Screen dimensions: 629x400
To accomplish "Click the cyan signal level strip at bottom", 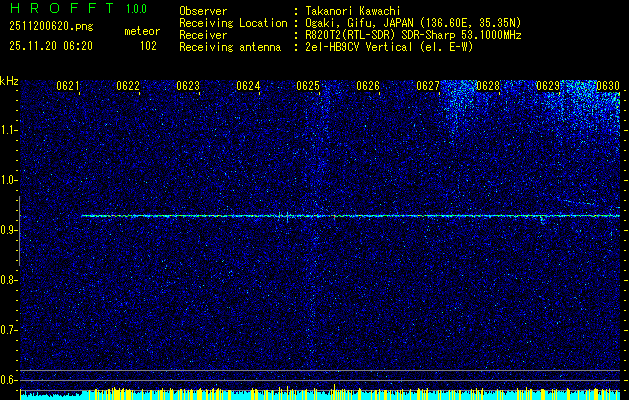I will [320, 395].
